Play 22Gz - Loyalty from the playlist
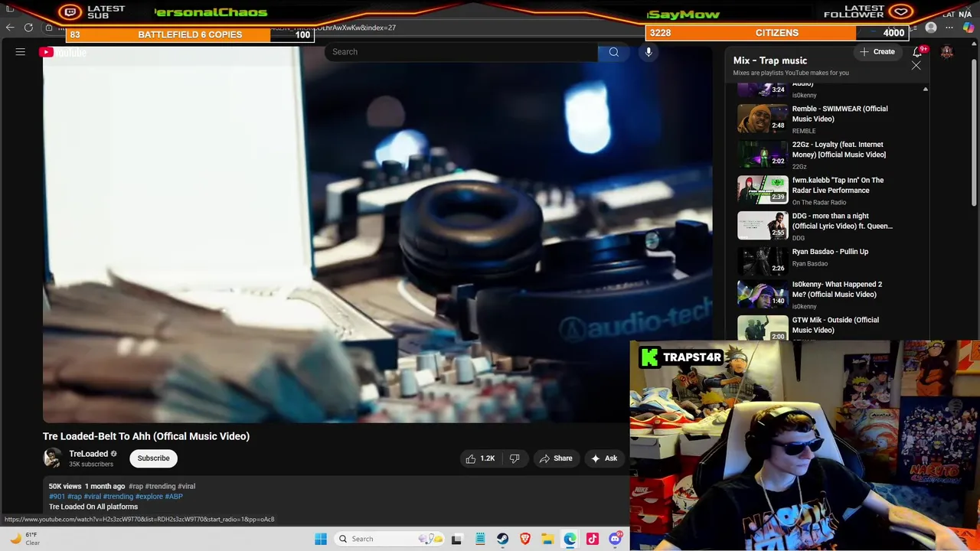Image resolution: width=980 pixels, height=551 pixels. click(839, 149)
